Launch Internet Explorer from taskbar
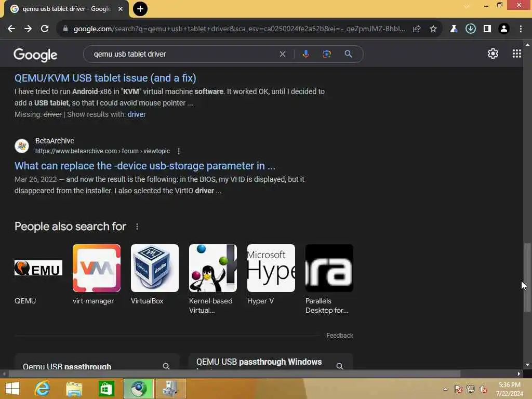 coord(43,389)
